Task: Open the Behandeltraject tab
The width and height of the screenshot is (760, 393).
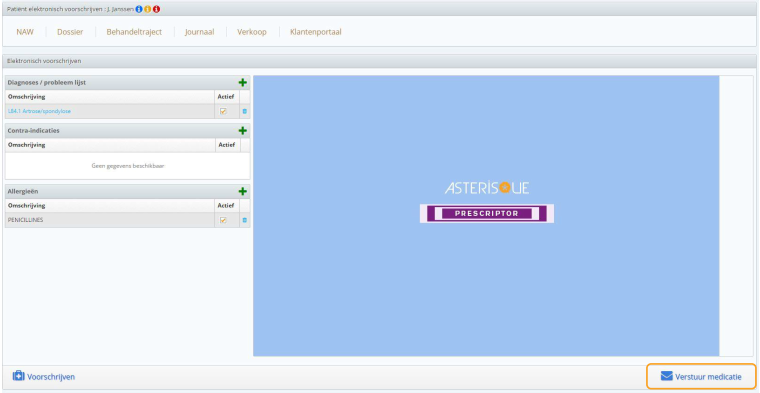Action: point(134,32)
